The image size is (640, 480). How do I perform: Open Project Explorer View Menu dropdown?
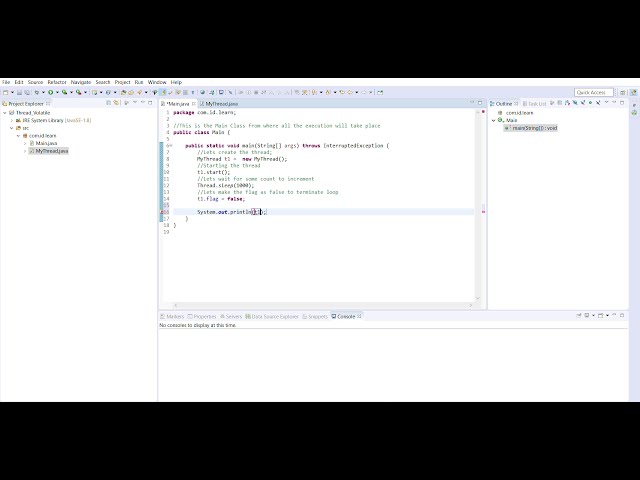[135, 103]
